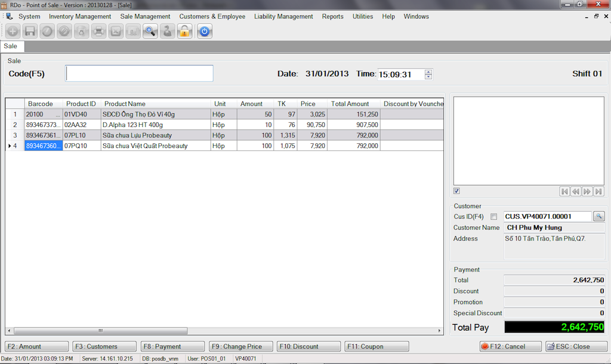The height and width of the screenshot is (364, 611).
Task: Expand the Reports menu
Action: (332, 17)
